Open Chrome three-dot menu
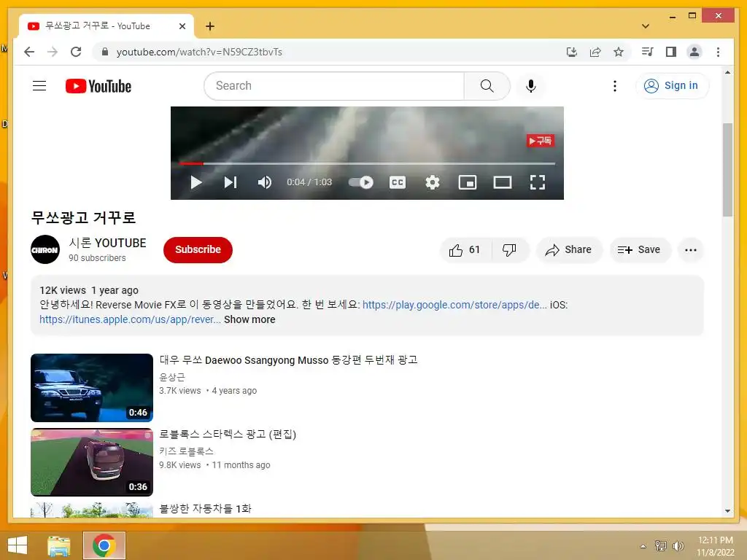This screenshot has width=747, height=560. pos(718,52)
